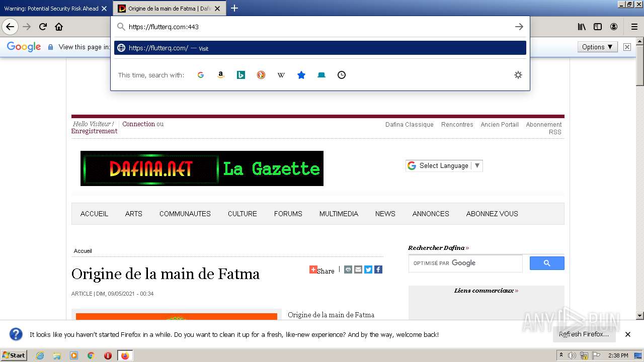Click the Refresh Firefox button
This screenshot has width=644, height=362.
(584, 334)
